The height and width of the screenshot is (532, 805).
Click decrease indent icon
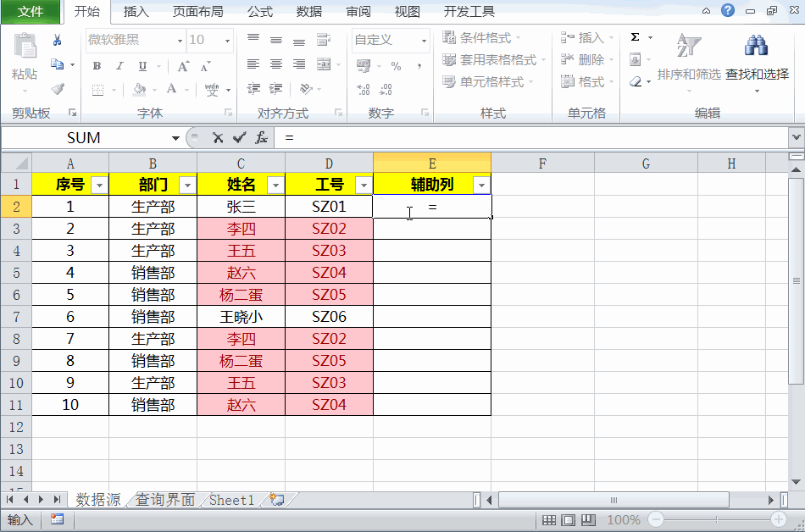point(253,89)
